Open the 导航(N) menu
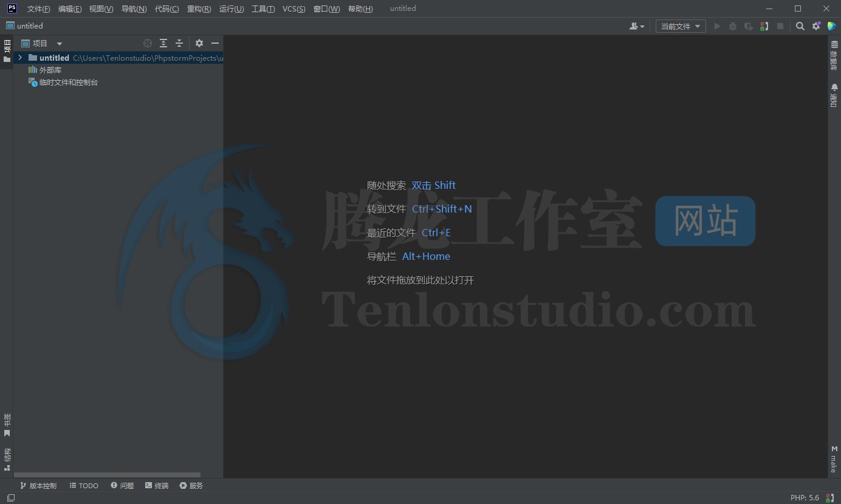841x504 pixels. click(x=134, y=9)
